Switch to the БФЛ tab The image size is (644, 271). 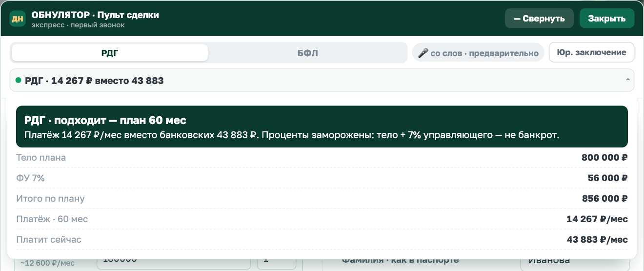point(307,53)
